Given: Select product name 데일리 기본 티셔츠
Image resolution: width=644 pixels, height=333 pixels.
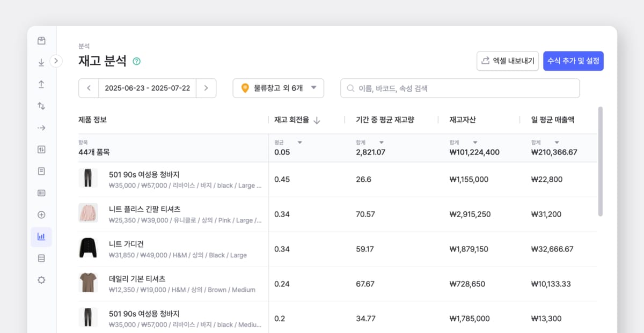Looking at the screenshot, I should coord(137,279).
